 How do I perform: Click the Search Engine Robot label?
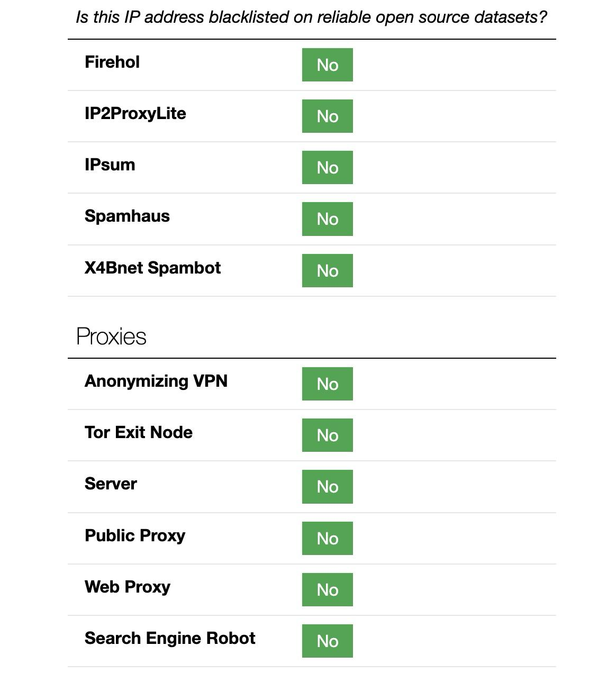169,638
